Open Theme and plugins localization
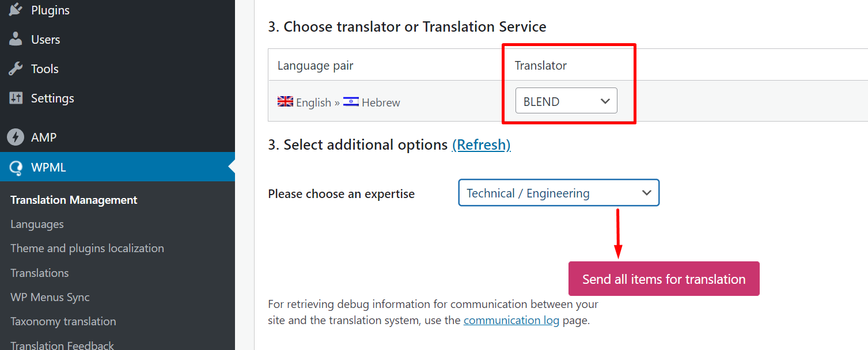868x350 pixels. coord(87,248)
